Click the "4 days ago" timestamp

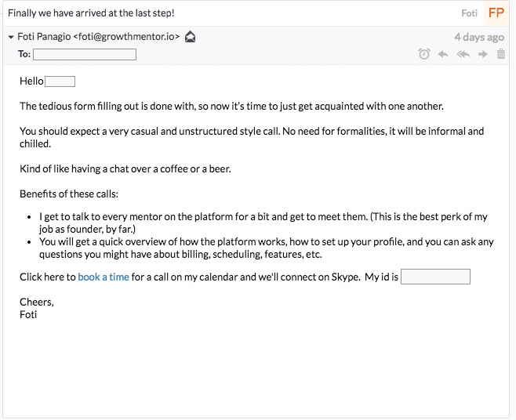[x=479, y=37]
